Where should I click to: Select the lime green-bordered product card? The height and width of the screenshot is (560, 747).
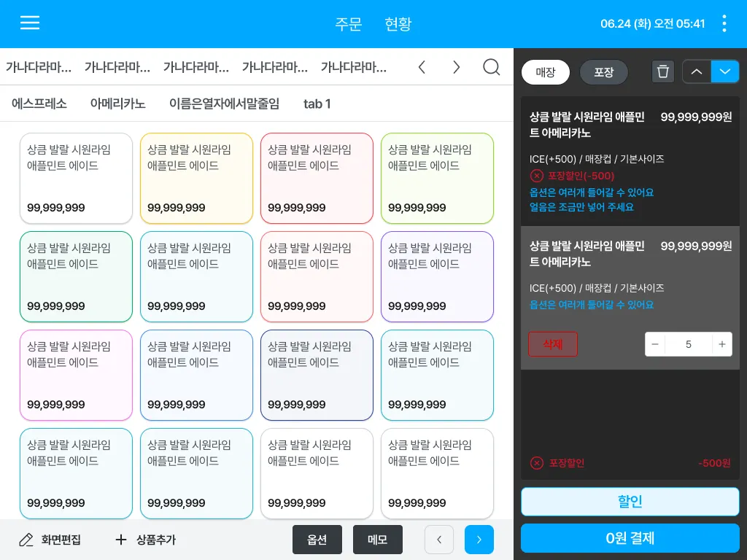click(438, 178)
